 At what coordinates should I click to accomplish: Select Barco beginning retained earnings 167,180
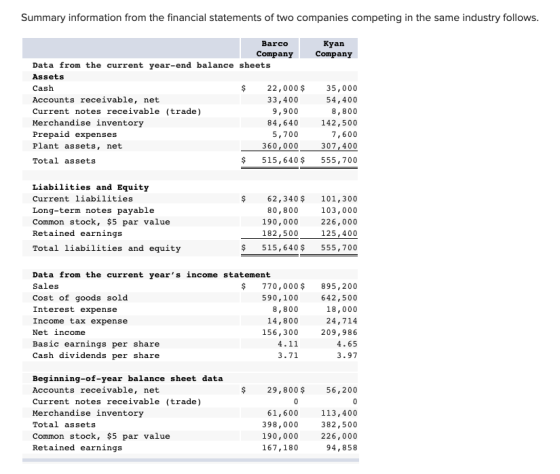[280, 448]
